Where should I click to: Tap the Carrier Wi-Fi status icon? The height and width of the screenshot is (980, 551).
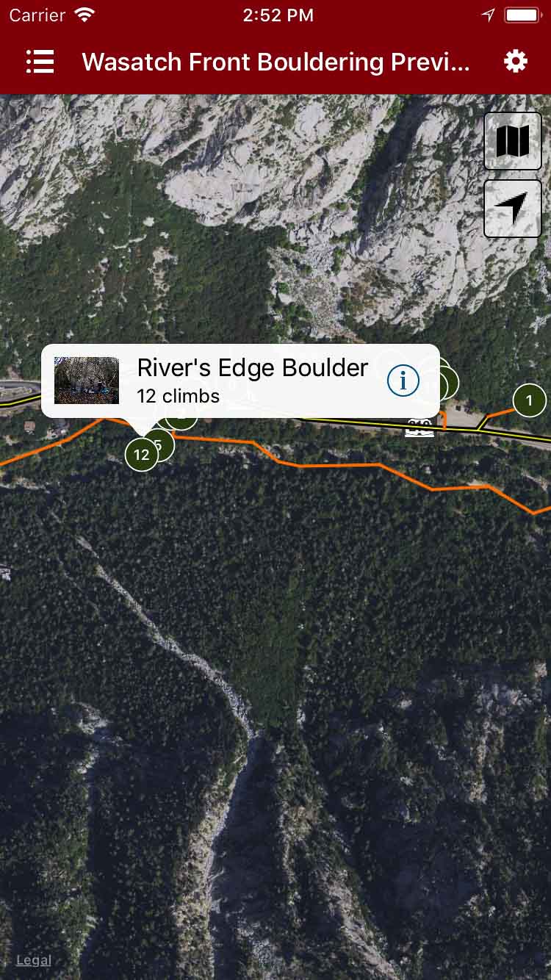pyautogui.click(x=85, y=15)
